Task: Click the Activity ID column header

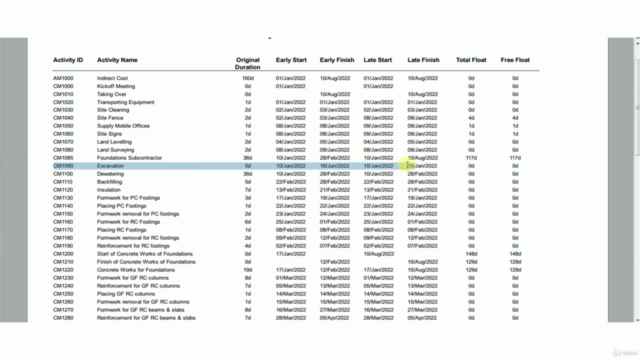Action: pyautogui.click(x=68, y=60)
